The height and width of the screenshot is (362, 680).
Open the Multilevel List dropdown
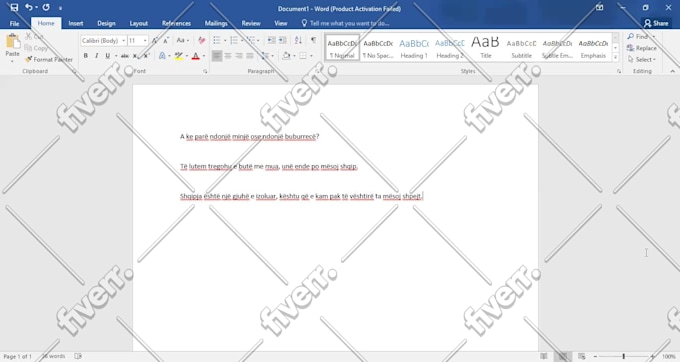[x=253, y=40]
